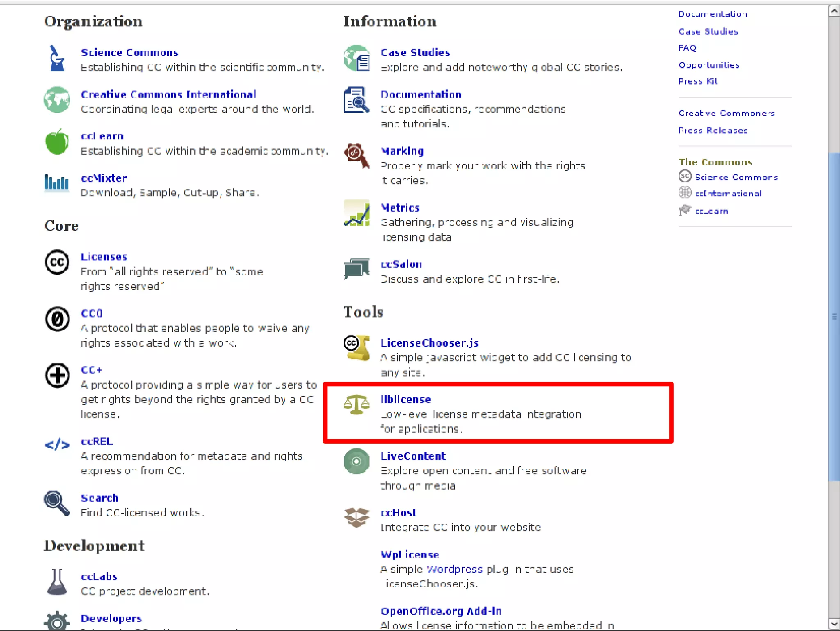Image resolution: width=840 pixels, height=631 pixels.
Task: Click the Metrics chart icon
Action: pyautogui.click(x=356, y=213)
